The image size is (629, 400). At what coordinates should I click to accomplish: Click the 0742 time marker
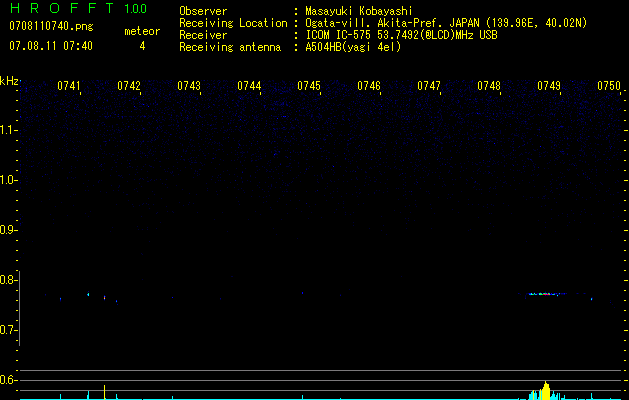pyautogui.click(x=129, y=86)
